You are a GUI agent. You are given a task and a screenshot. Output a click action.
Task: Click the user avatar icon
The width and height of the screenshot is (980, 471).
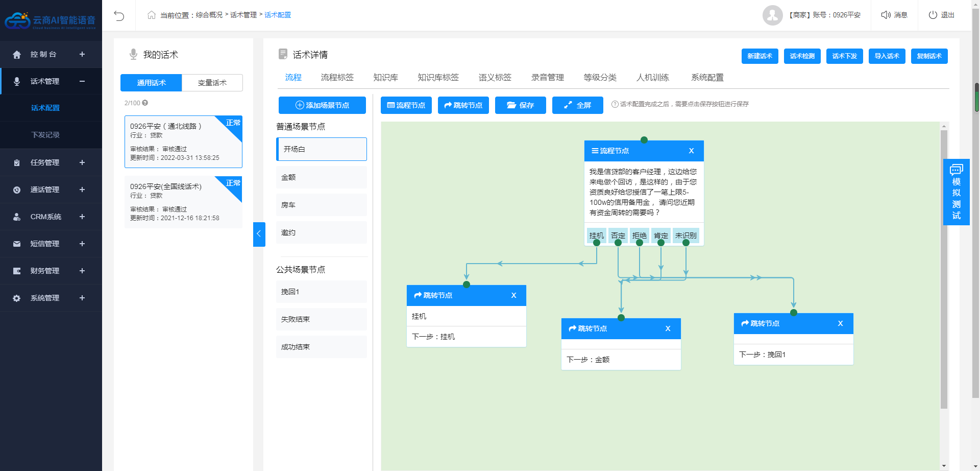pos(772,15)
